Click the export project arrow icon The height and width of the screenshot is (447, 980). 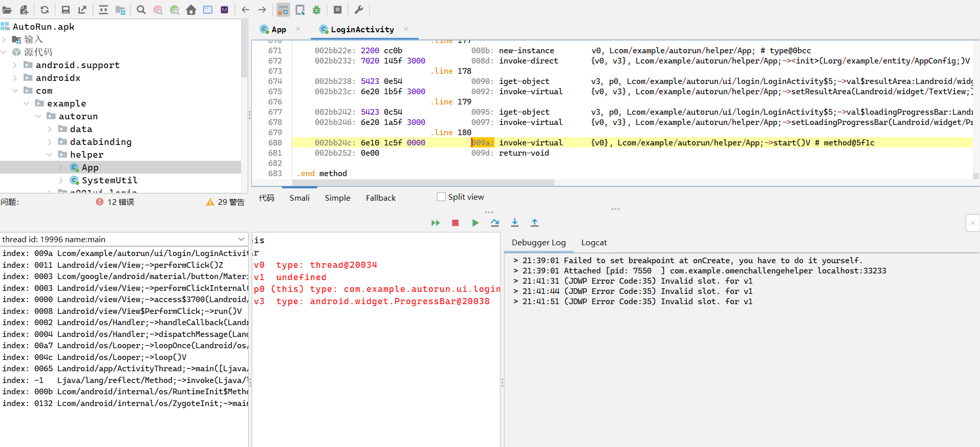(x=82, y=10)
